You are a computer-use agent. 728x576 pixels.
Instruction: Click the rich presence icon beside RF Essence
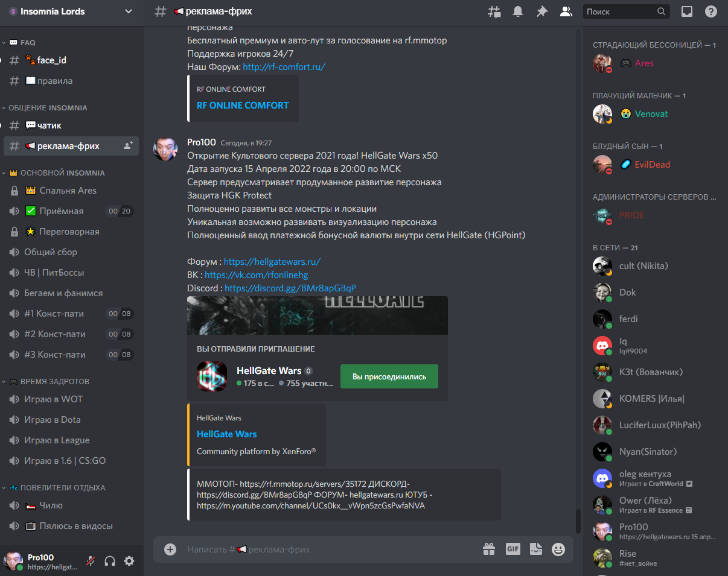coord(689,510)
